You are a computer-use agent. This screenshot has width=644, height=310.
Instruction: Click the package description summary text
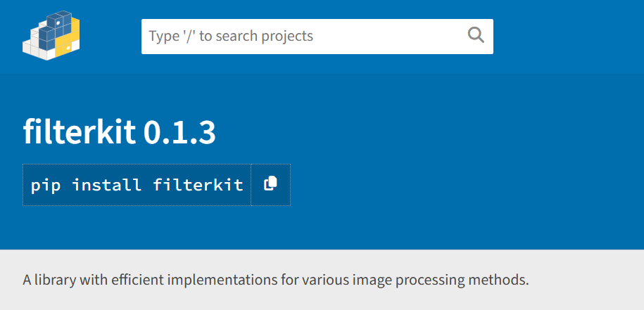[x=275, y=280]
